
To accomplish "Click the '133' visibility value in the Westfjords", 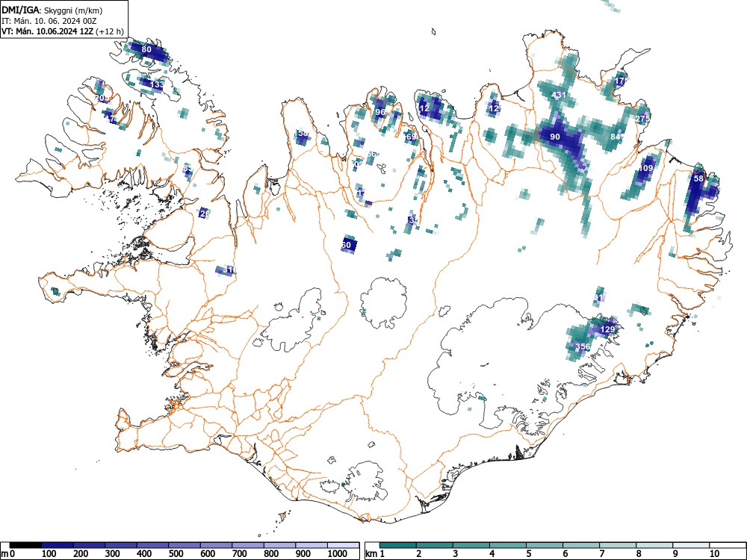I will (x=157, y=85).
